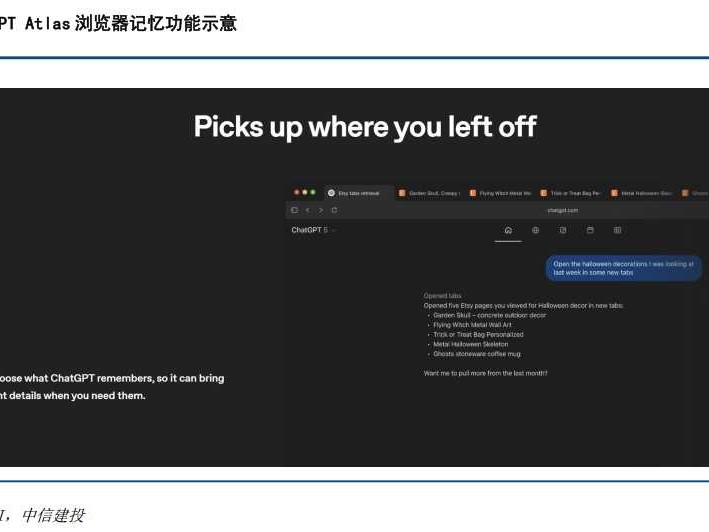Click 'Trick or Treat Bag Personalized' item
The width and height of the screenshot is (709, 532).
tap(478, 334)
